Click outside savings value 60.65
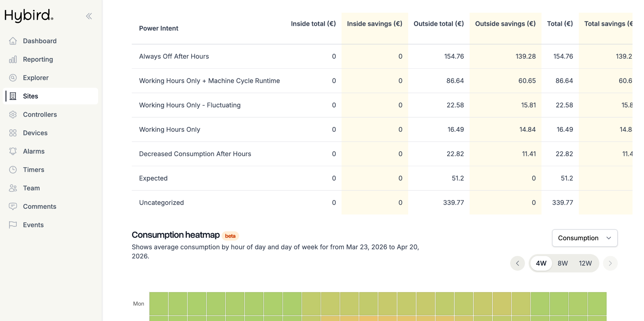This screenshot has width=644, height=321. coord(527,81)
